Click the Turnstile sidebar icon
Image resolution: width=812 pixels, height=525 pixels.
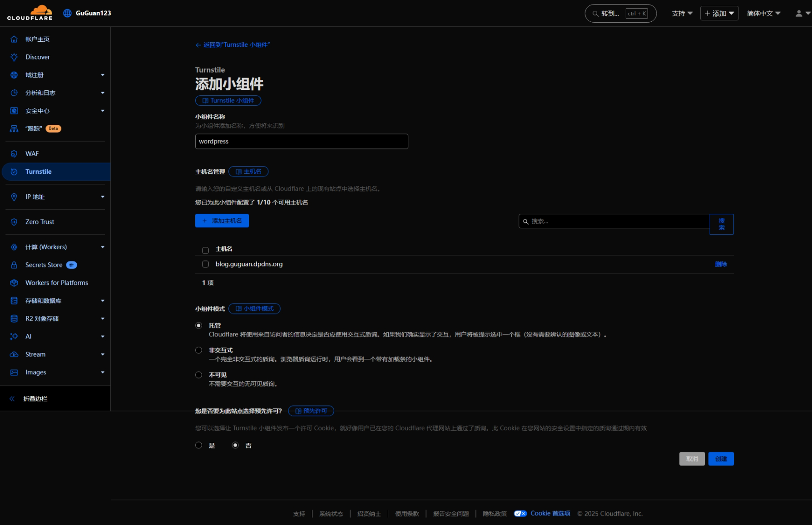pos(14,172)
